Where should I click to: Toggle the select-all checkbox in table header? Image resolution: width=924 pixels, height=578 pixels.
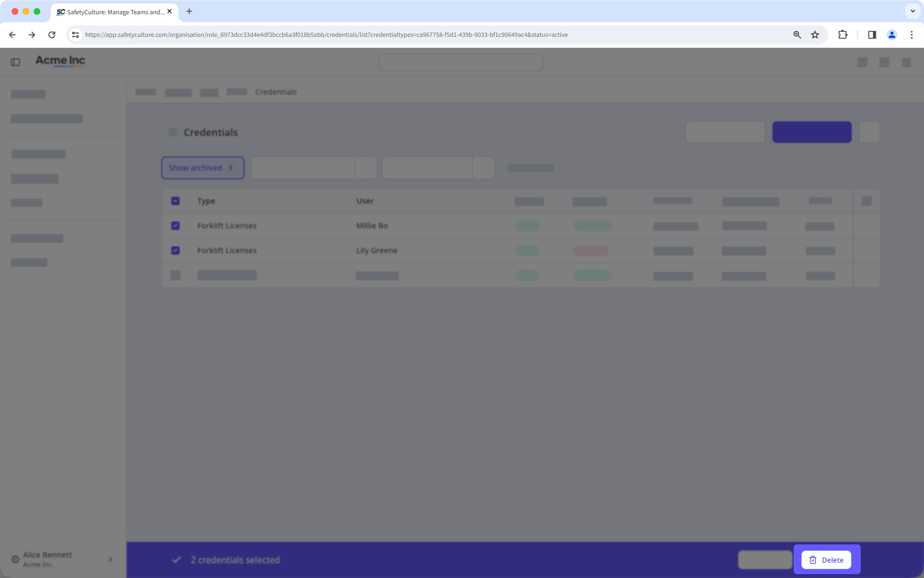tap(175, 201)
